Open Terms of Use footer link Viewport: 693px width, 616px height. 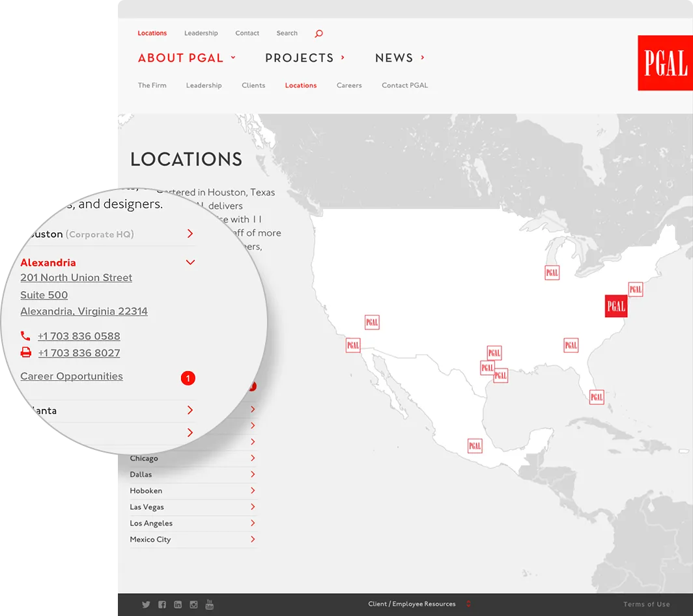click(x=647, y=604)
